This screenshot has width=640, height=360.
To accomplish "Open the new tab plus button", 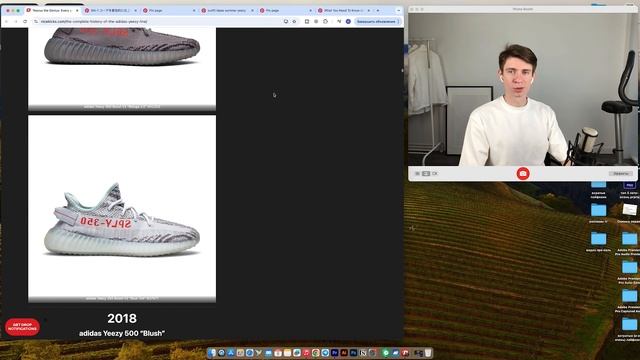I will 378,10.
